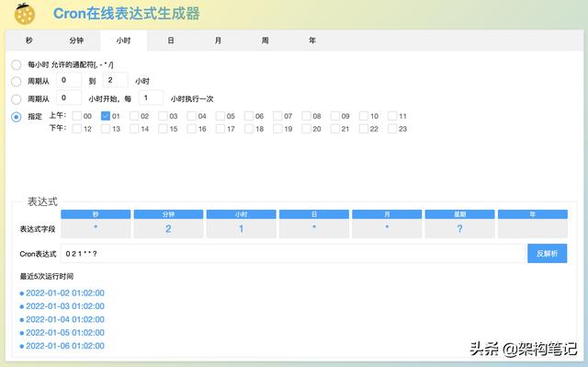Image resolution: width=588 pixels, height=367 pixels.
Task: Click the every-N-hours interval field
Action: [x=151, y=97]
